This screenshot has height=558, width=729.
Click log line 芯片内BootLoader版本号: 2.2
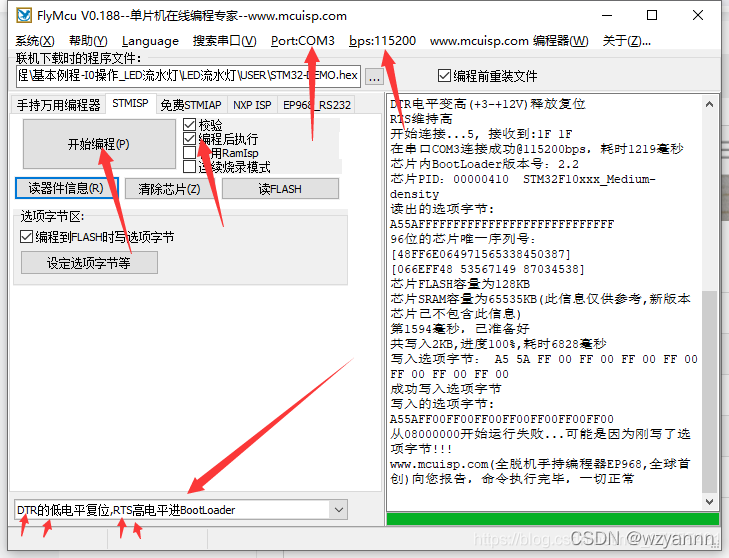pos(484,164)
